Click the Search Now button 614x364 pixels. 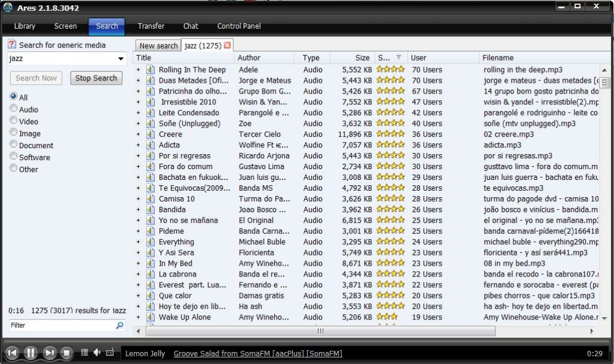click(36, 78)
